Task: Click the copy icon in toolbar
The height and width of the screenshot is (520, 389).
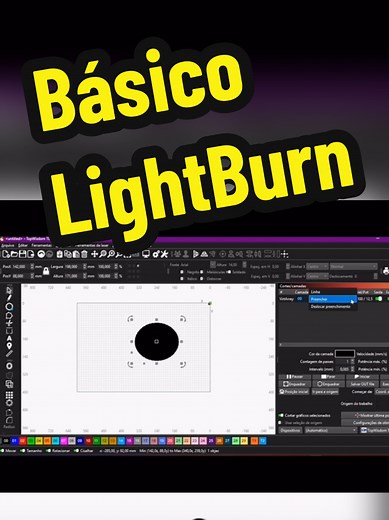Action: pos(68,254)
